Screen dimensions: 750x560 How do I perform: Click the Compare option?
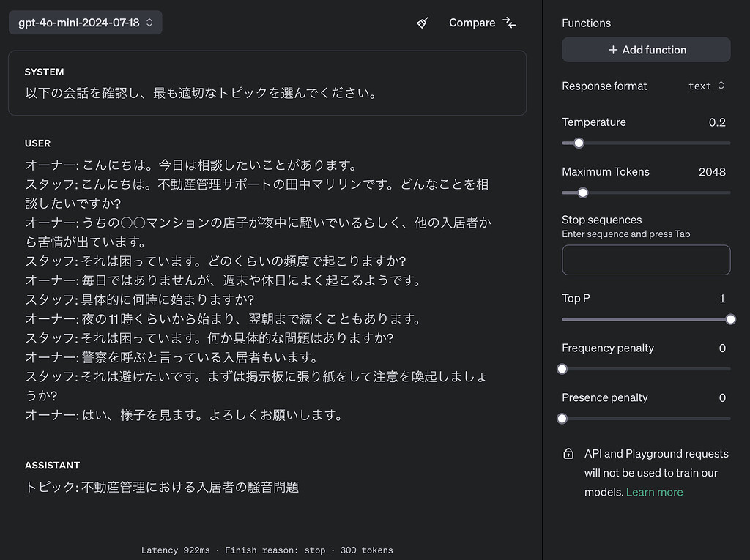click(x=472, y=23)
